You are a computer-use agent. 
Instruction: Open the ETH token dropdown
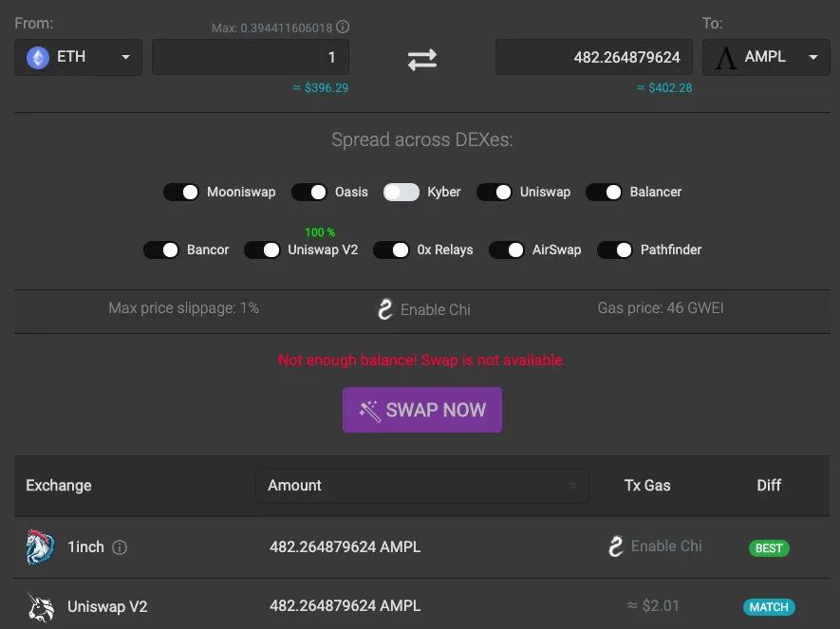tap(78, 57)
